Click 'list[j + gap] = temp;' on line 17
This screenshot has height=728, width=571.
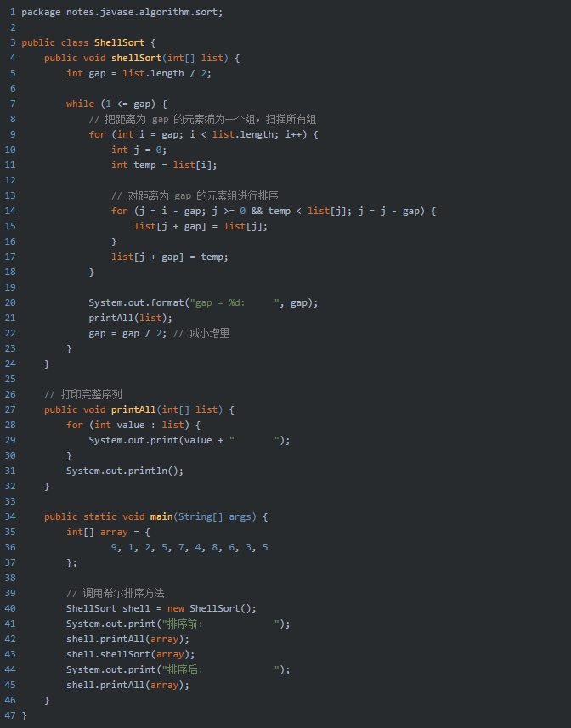[169, 257]
